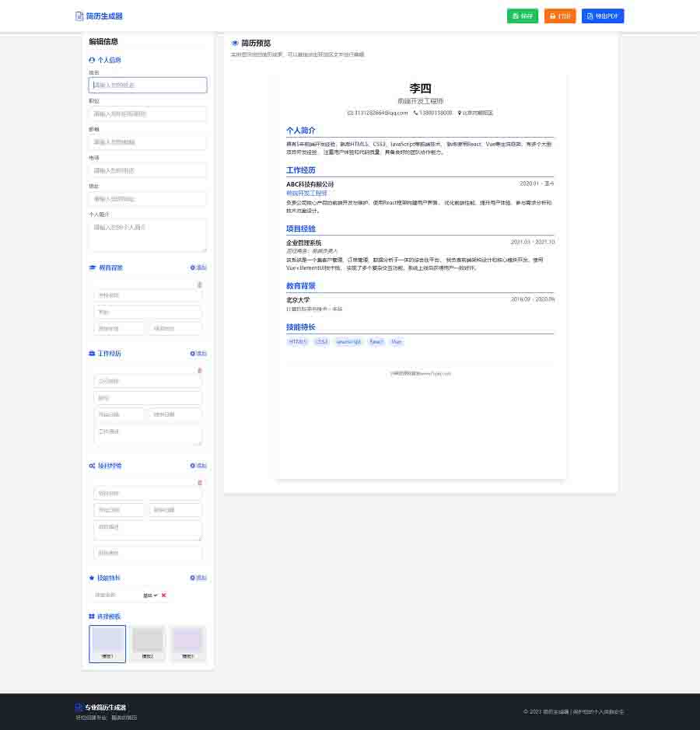Click into the 个人简介 text area
700x730 pixels.
click(x=148, y=235)
